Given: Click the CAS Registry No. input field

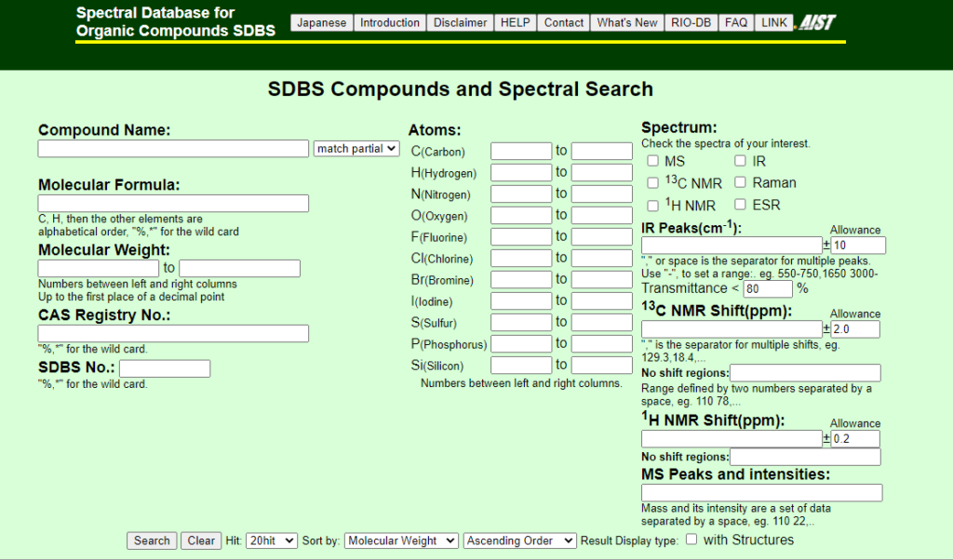Looking at the screenshot, I should click(x=172, y=333).
